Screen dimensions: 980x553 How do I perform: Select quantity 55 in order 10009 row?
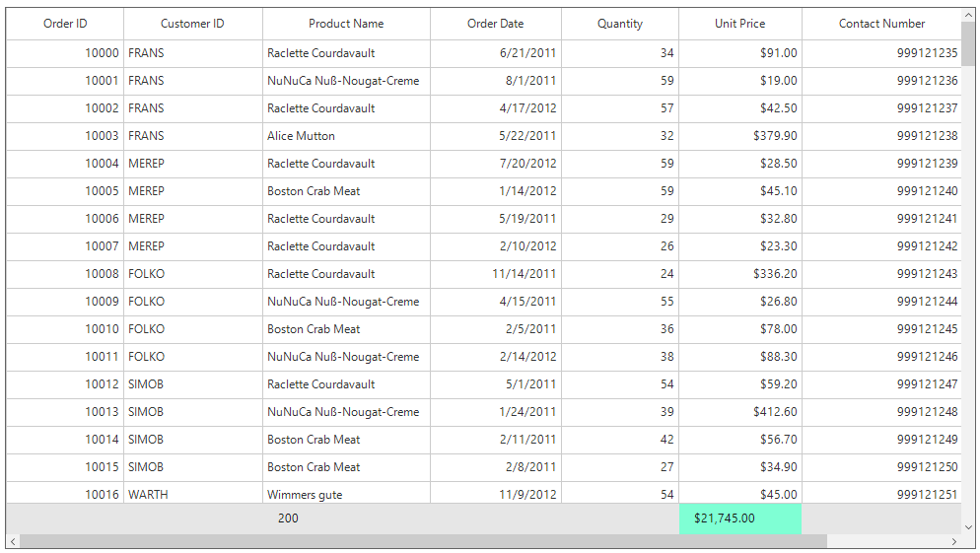click(x=620, y=302)
